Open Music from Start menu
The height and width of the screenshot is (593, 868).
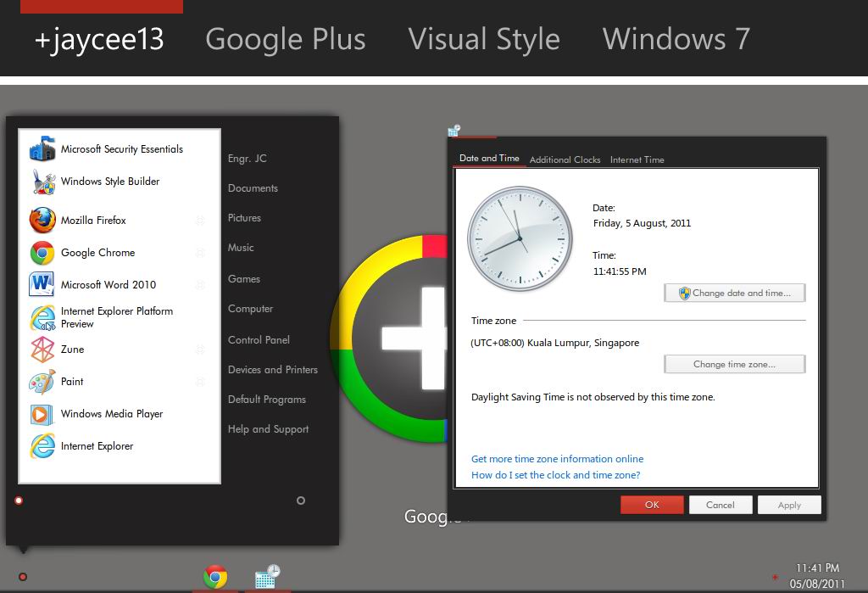[x=241, y=248]
